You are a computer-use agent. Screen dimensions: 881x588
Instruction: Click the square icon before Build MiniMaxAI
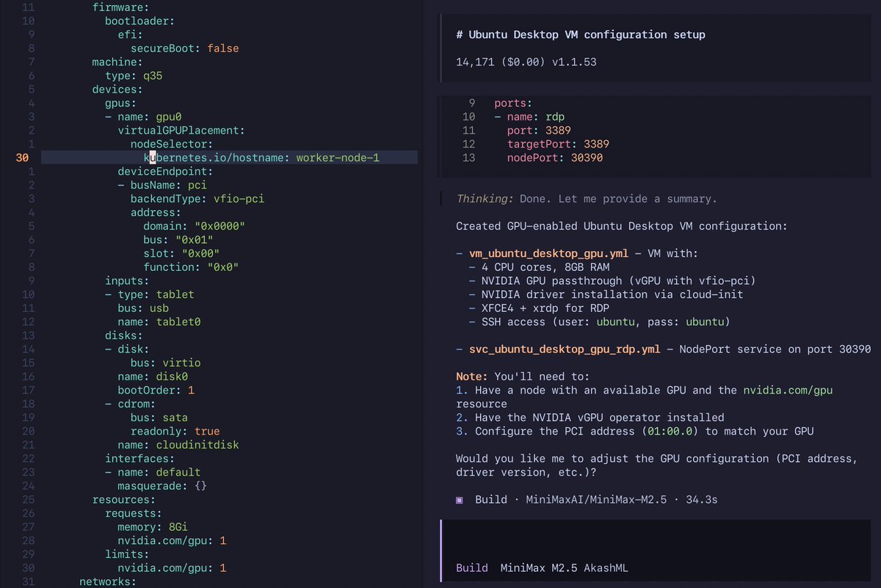click(x=460, y=499)
